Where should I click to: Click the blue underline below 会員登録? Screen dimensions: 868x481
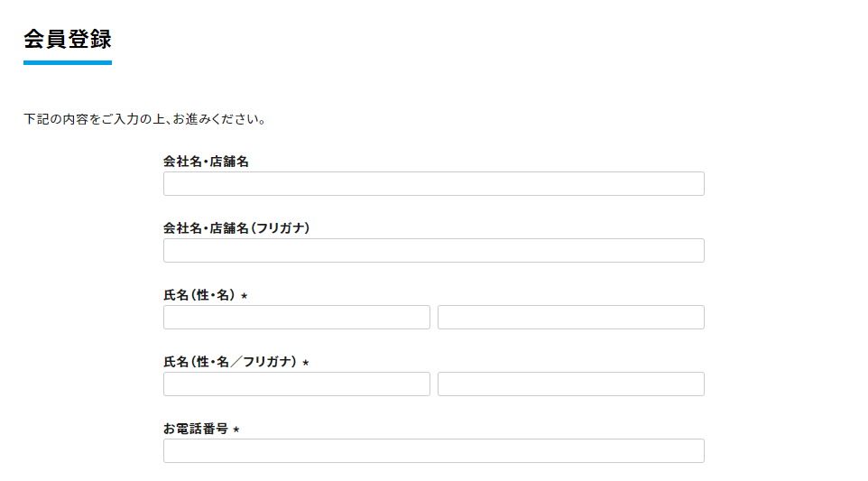(68, 62)
